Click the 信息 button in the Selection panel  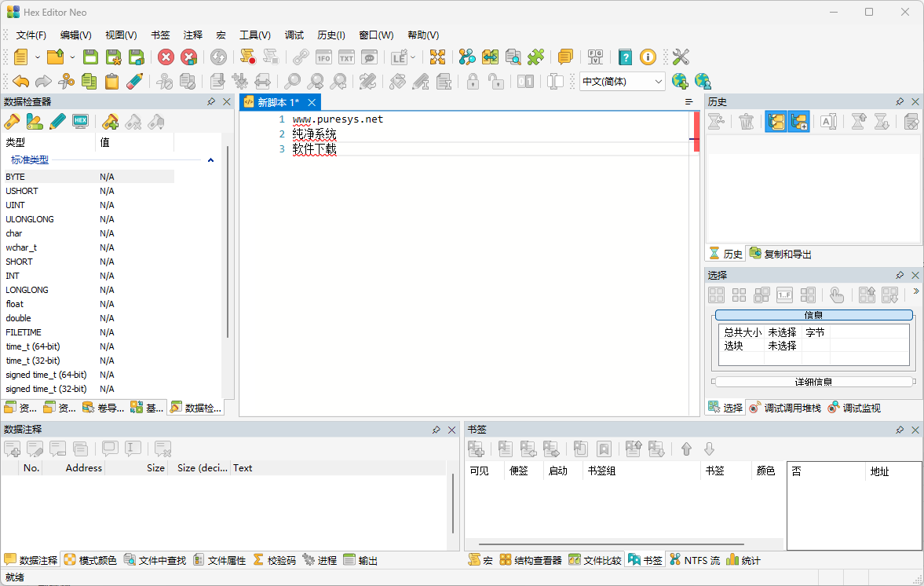[813, 315]
